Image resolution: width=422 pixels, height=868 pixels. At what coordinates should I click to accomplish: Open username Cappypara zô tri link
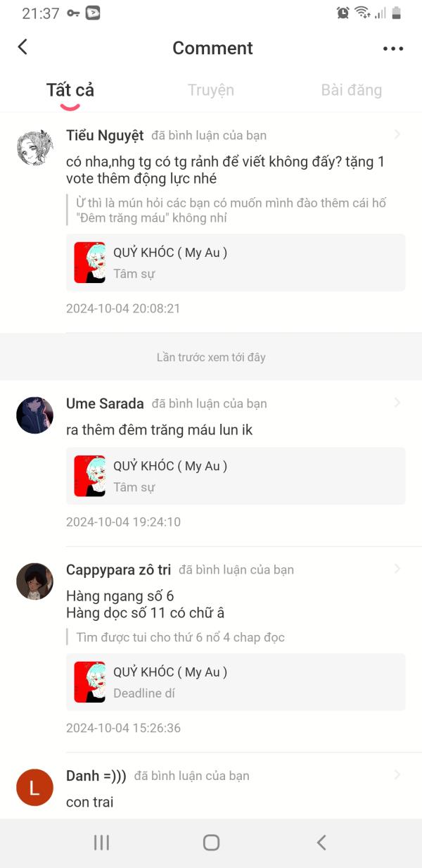tap(118, 570)
